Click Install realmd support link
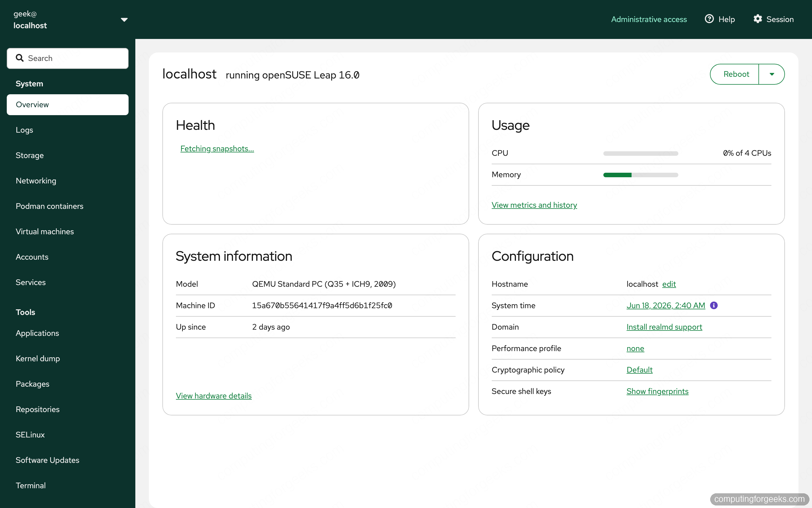The image size is (812, 508). point(664,327)
